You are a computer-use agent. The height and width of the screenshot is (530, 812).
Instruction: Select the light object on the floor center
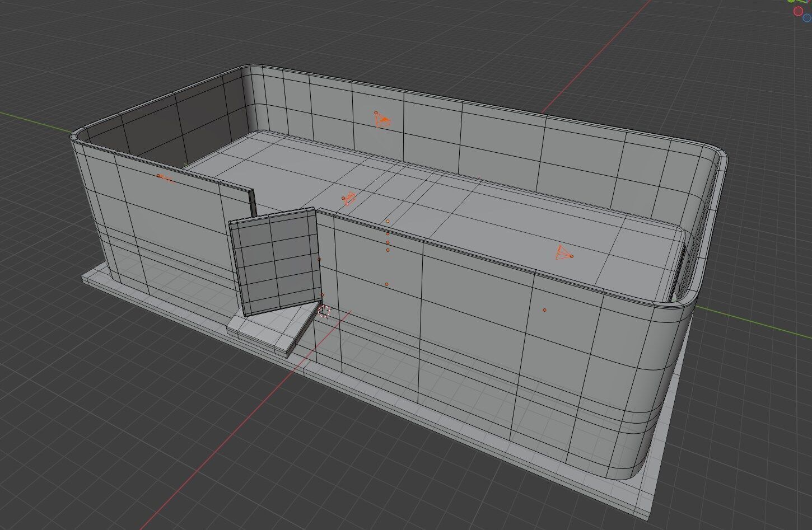(x=349, y=199)
